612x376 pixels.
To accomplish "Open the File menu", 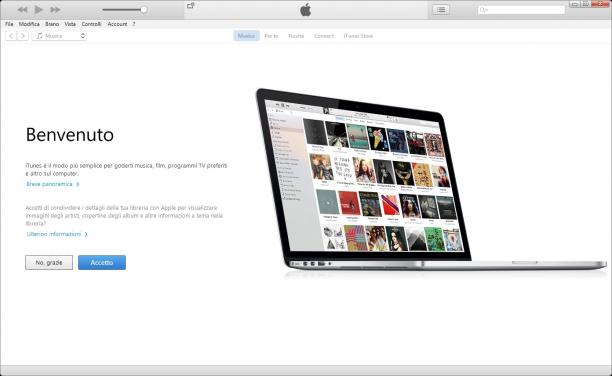I will [9, 24].
